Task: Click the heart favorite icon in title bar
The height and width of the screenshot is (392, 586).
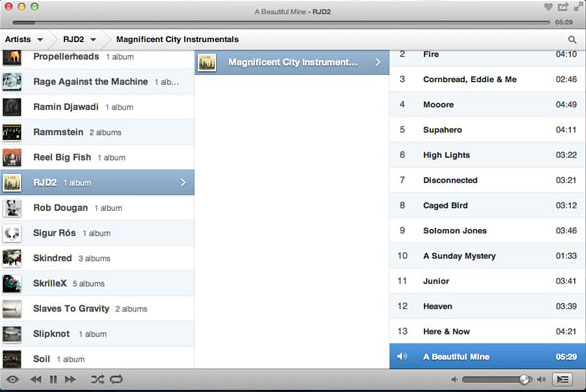Action: pyautogui.click(x=548, y=7)
